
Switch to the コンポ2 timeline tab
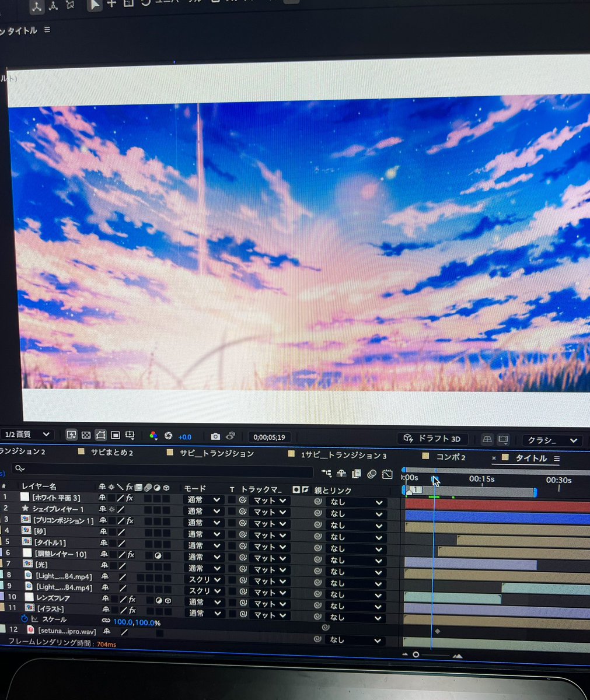(x=451, y=457)
